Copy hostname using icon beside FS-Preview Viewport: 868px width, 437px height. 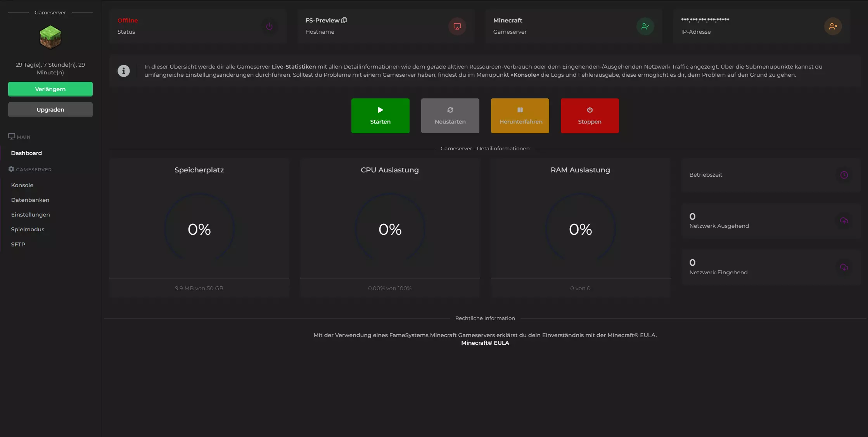click(x=344, y=20)
